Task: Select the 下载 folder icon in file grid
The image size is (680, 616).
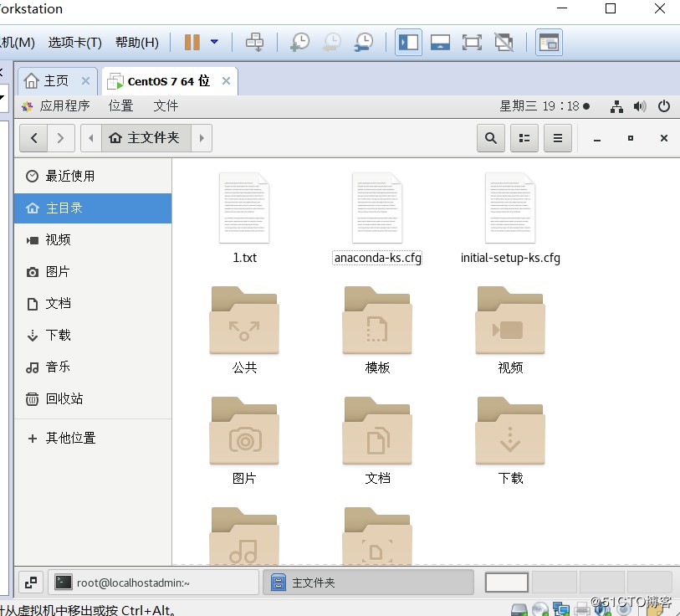Action: click(x=510, y=431)
